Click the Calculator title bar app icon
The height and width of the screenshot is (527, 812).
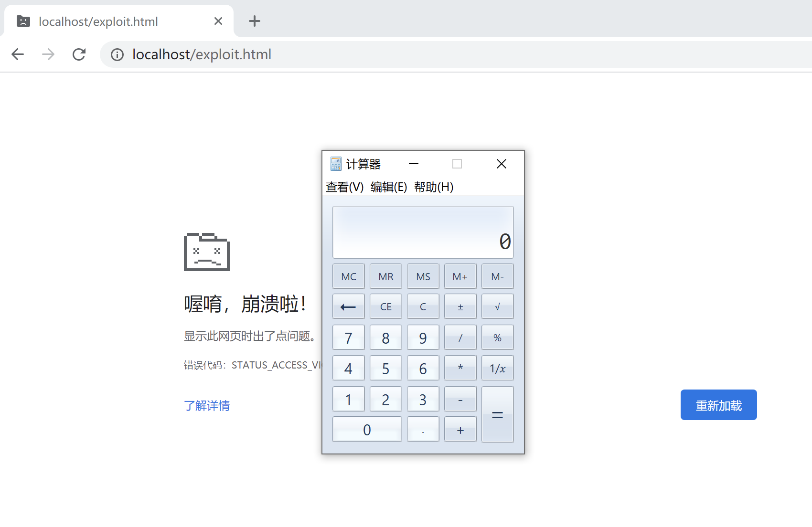pyautogui.click(x=336, y=164)
